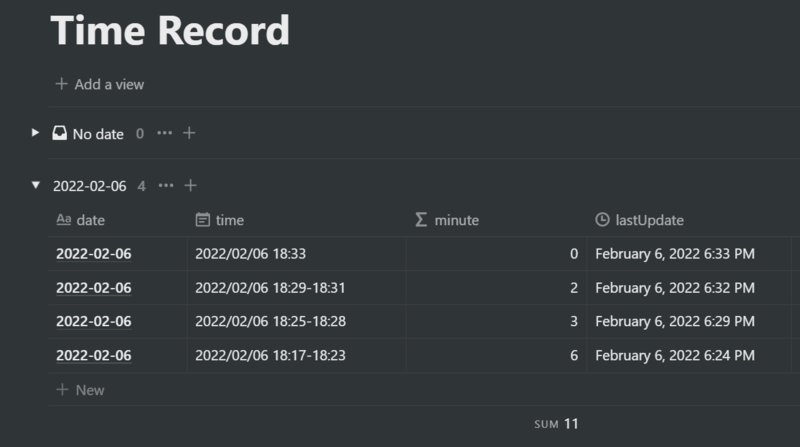Add new entry to No date group
Viewport: 800px width, 447px height.
189,133
